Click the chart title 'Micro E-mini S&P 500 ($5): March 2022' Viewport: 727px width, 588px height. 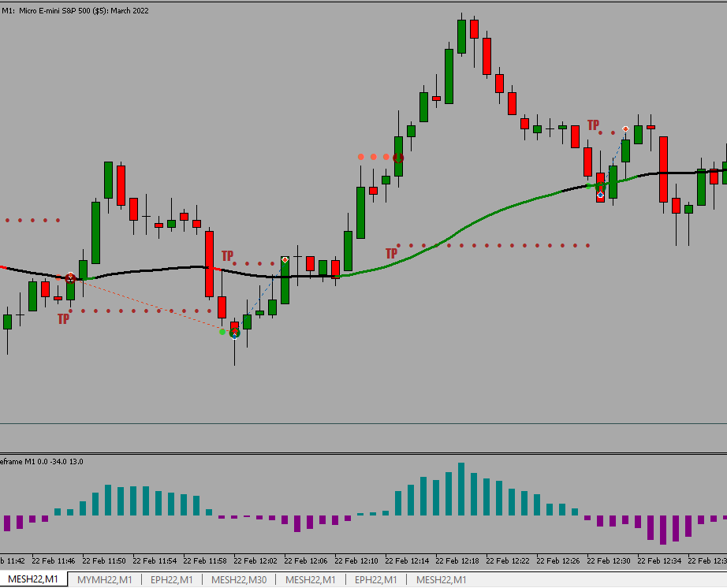pyautogui.click(x=84, y=11)
